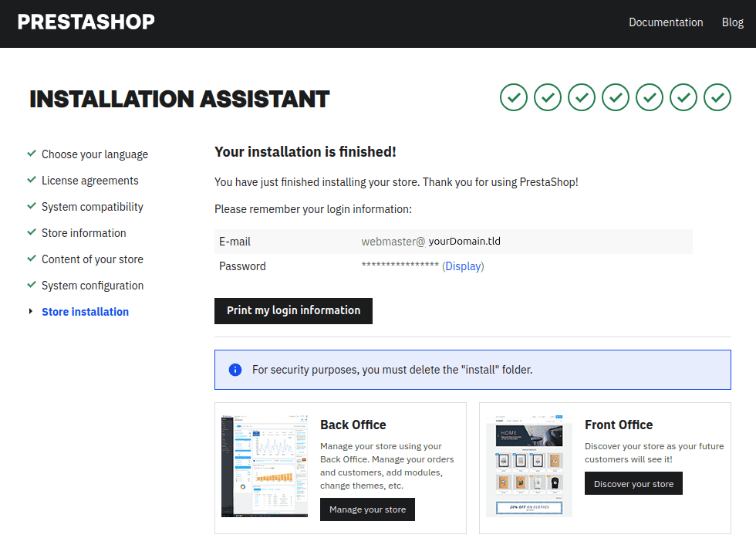
Task: Click the first progress checkmark circle
Action: 514,97
